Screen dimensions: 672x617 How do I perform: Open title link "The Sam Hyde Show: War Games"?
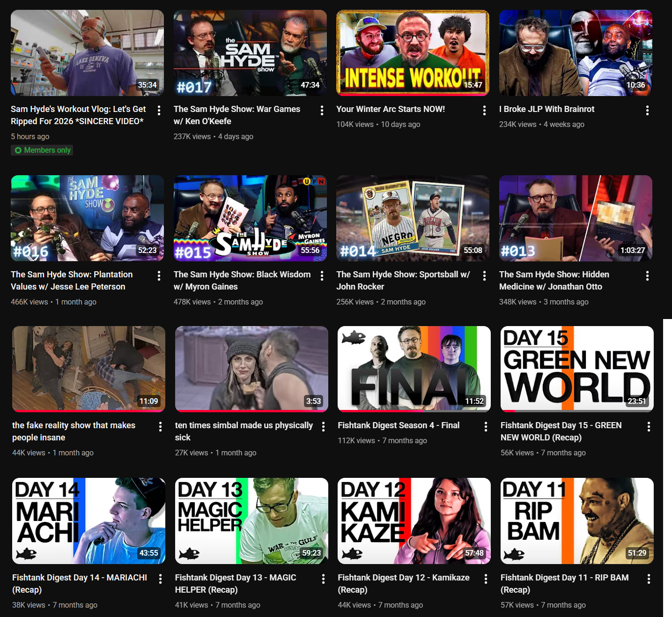tap(237, 115)
